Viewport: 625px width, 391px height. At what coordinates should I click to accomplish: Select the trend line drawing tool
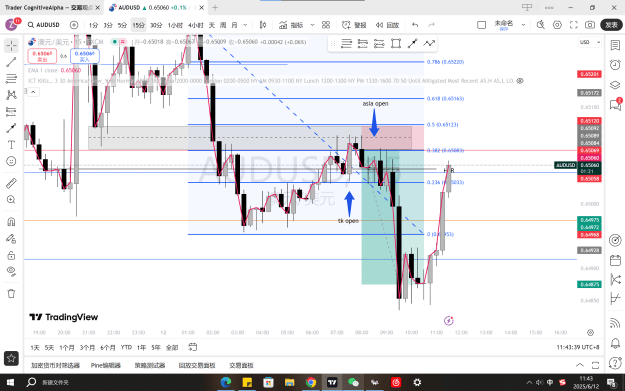tap(11, 62)
